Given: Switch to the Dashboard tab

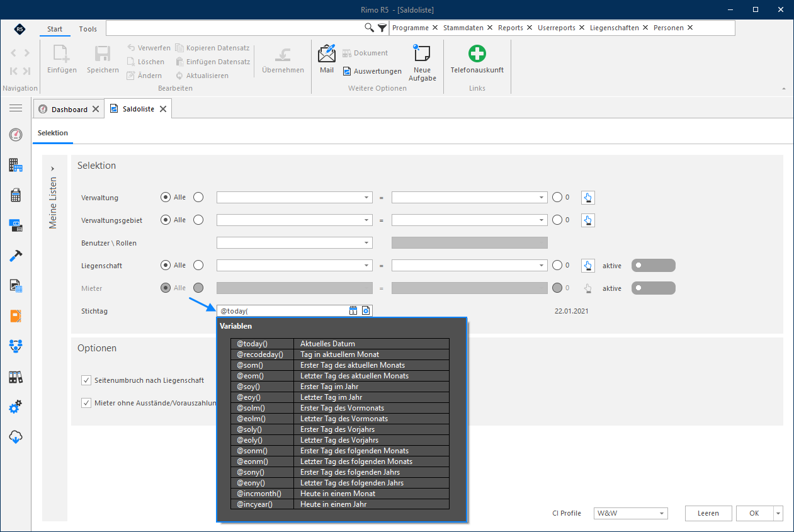Looking at the screenshot, I should pyautogui.click(x=69, y=109).
